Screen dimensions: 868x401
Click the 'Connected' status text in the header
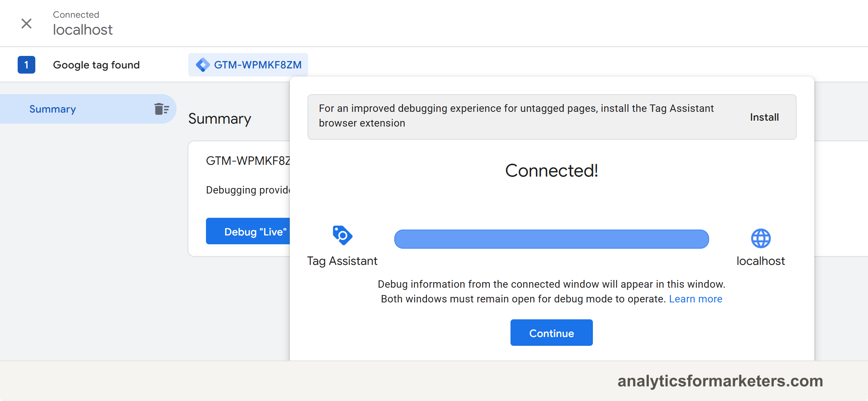click(x=76, y=14)
